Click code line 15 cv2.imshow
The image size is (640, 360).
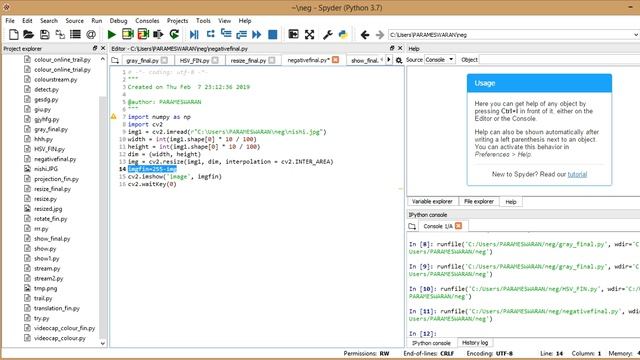175,177
